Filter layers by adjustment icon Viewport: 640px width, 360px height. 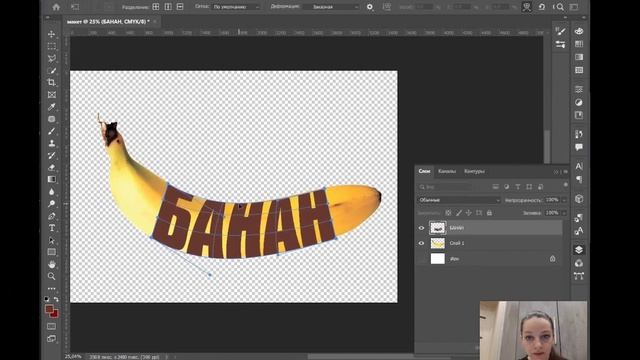[x=507, y=187]
